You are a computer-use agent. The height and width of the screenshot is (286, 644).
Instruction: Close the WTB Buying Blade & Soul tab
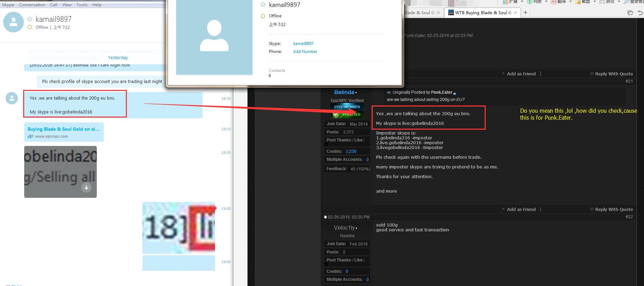[515, 13]
